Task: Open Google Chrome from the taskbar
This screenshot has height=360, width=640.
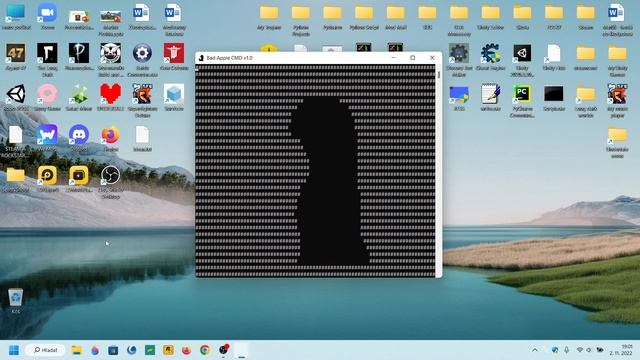Action: tap(205, 350)
